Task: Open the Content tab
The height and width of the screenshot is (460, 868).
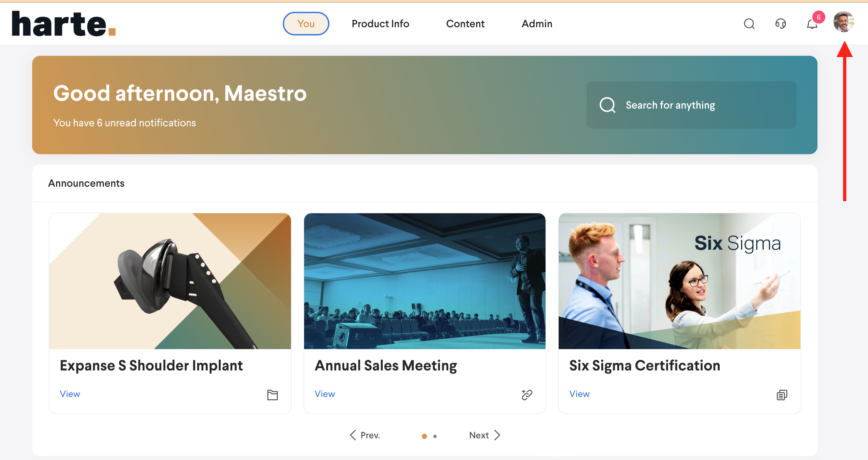Action: (x=465, y=24)
